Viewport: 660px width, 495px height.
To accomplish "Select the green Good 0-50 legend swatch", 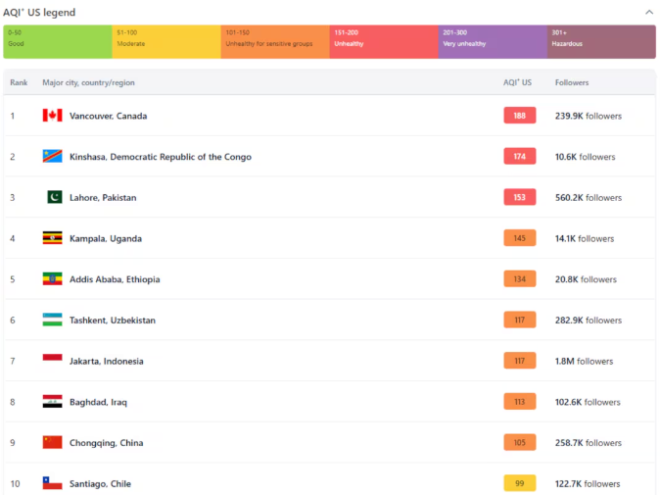I will click(x=57, y=42).
